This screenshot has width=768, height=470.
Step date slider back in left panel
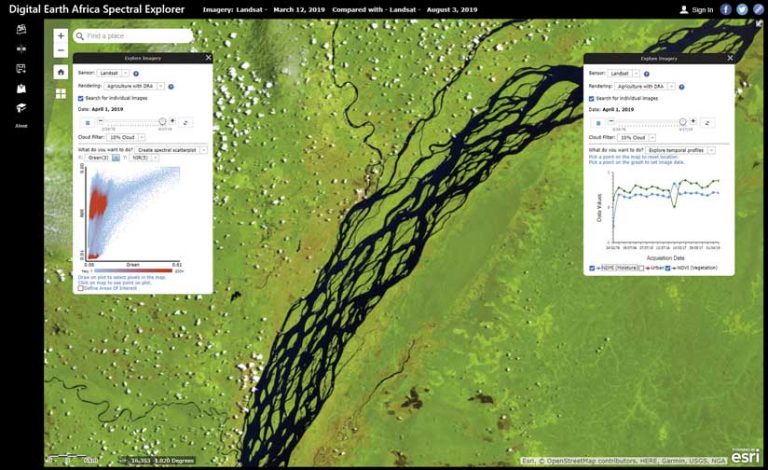click(100, 120)
